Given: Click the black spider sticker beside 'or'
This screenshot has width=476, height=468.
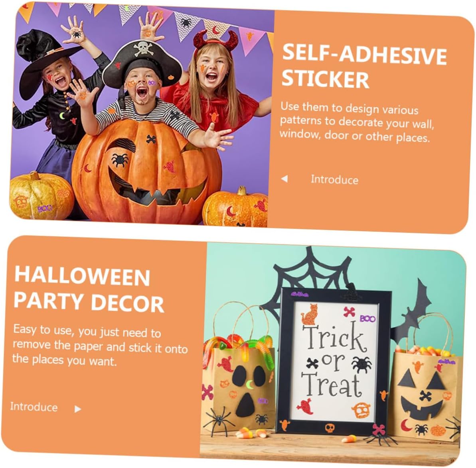Looking at the screenshot, I should click(361, 364).
